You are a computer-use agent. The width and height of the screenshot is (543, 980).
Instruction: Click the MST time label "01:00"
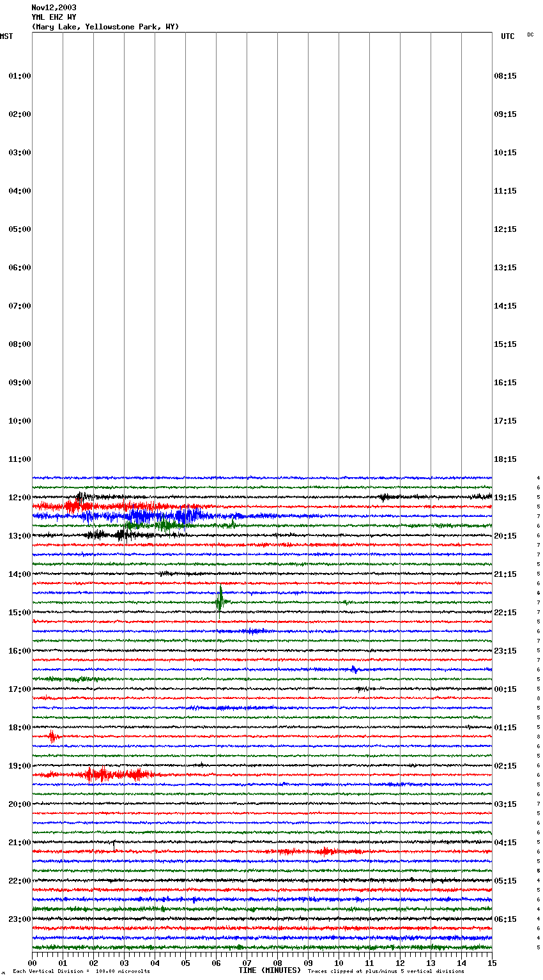tap(20, 76)
